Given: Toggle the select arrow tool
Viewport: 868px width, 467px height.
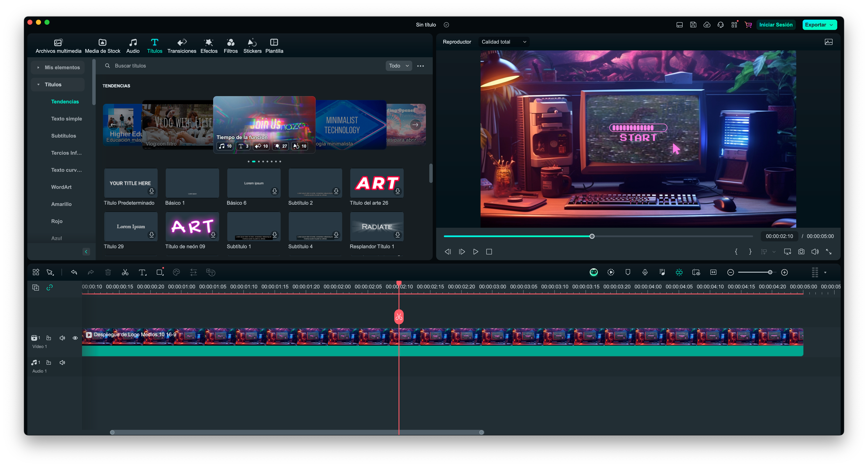Looking at the screenshot, I should coord(50,272).
